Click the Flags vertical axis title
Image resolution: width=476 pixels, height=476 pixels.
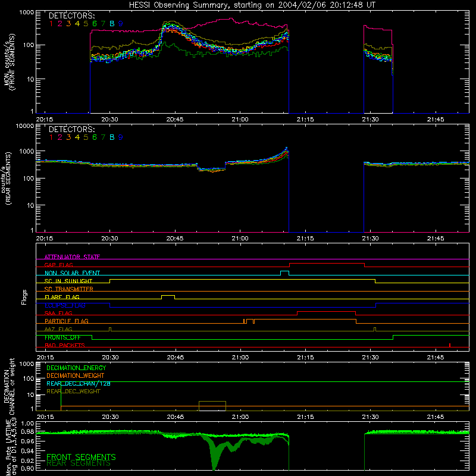[x=24, y=297]
